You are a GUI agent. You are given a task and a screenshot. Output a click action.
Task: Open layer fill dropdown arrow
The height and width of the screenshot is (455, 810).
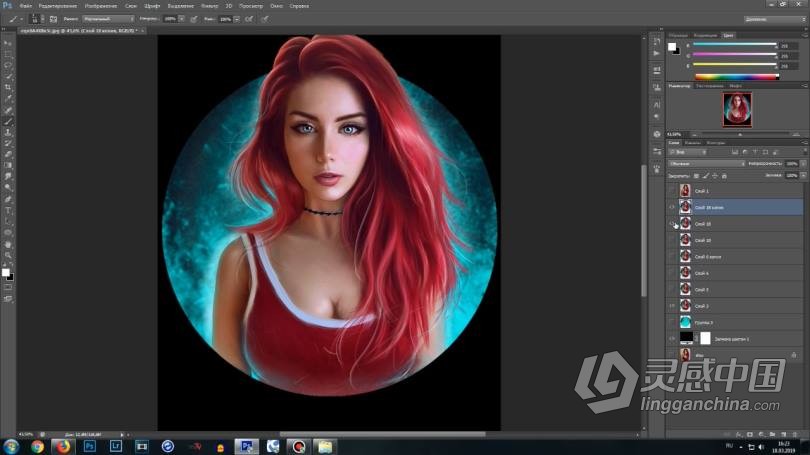(x=803, y=176)
